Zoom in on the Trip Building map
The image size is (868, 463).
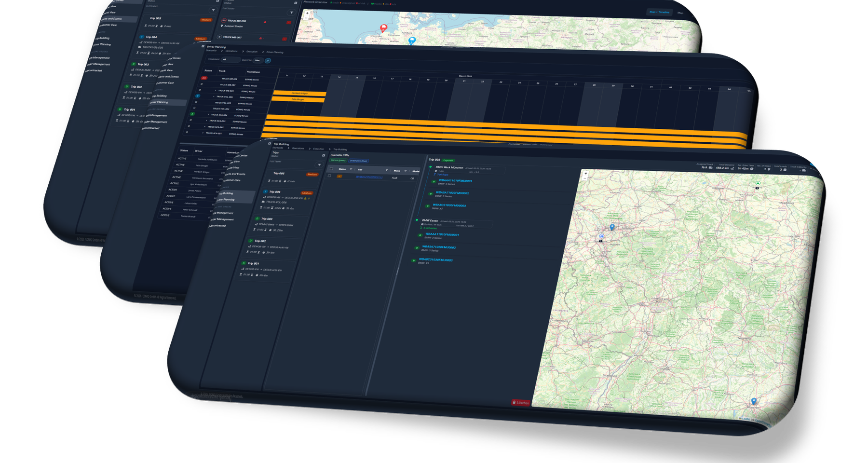tap(586, 173)
